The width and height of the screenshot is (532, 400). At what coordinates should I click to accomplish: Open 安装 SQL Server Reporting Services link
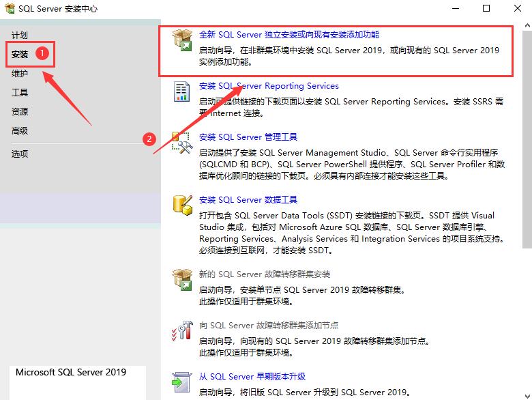(x=269, y=86)
